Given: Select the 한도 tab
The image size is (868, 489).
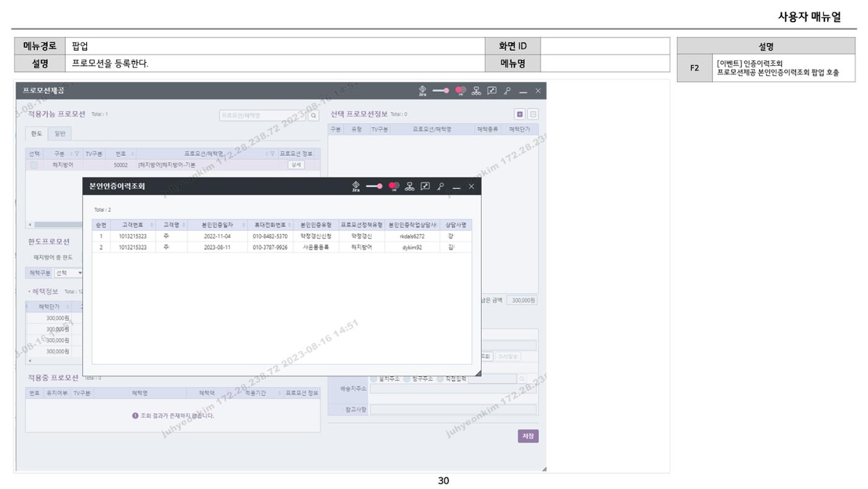Looking at the screenshot, I should click(36, 133).
